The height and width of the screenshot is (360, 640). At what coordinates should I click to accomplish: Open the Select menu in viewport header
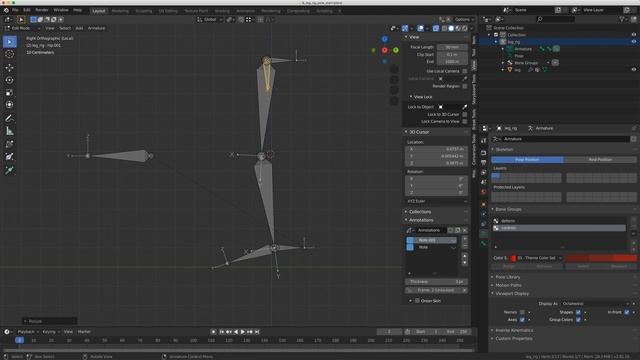coord(65,28)
